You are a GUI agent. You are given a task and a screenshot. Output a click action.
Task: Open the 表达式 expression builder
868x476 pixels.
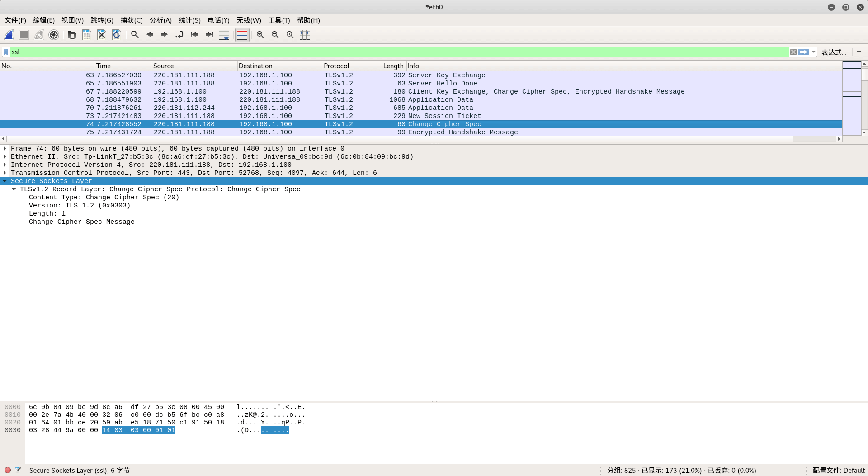pyautogui.click(x=834, y=52)
